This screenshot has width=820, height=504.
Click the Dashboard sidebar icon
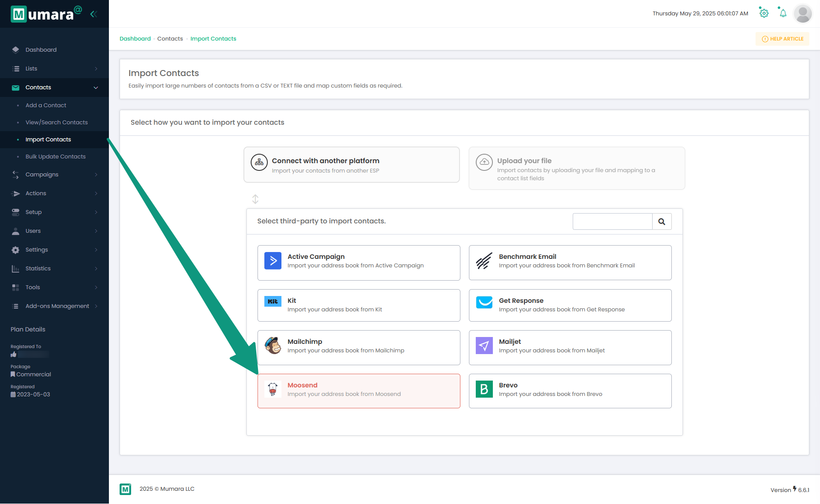pos(15,50)
